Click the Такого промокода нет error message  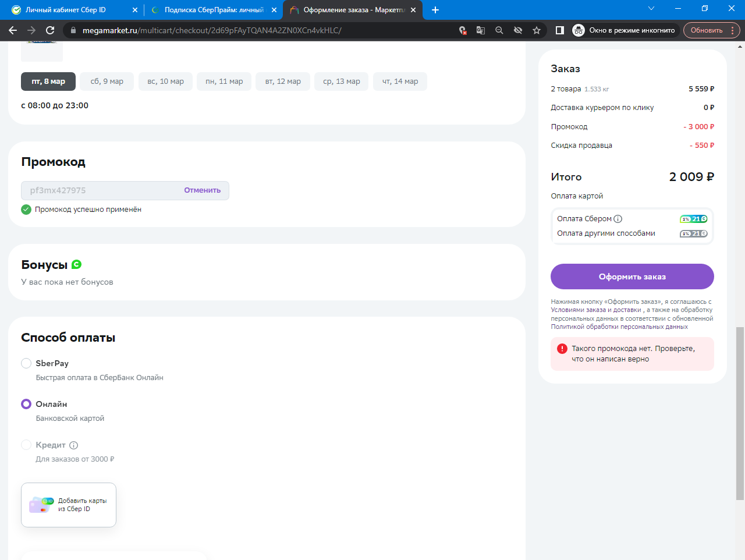(x=633, y=354)
